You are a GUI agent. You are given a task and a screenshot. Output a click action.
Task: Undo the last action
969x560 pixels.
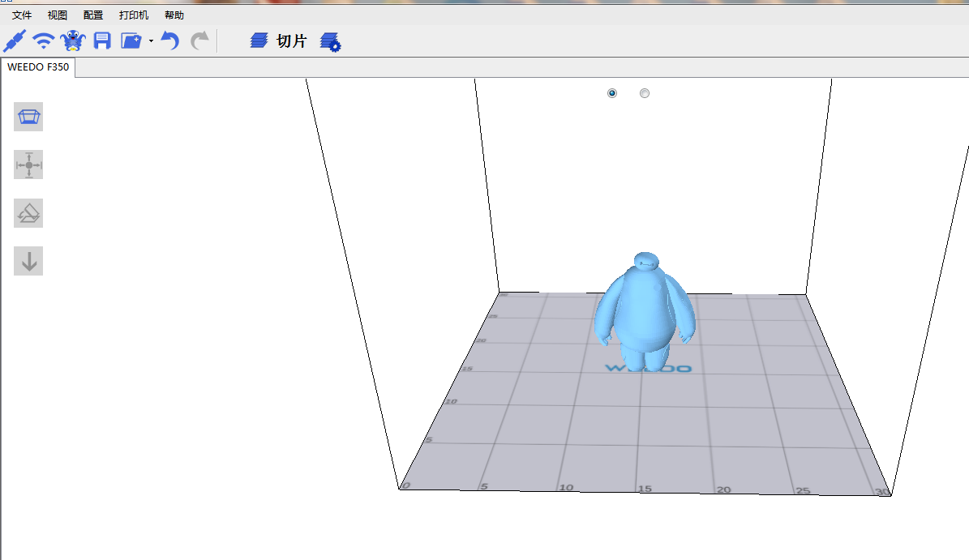click(169, 41)
